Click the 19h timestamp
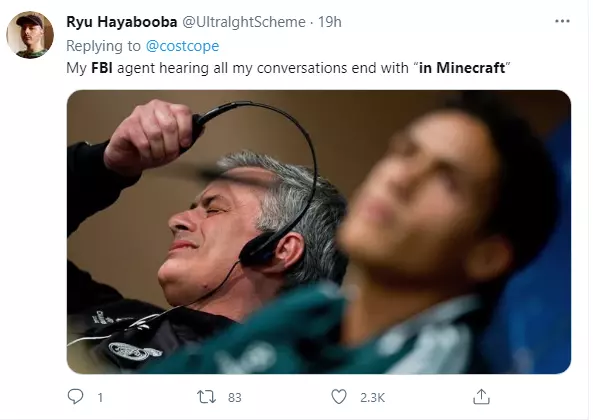Screen dimensions: 593x420 329,22
